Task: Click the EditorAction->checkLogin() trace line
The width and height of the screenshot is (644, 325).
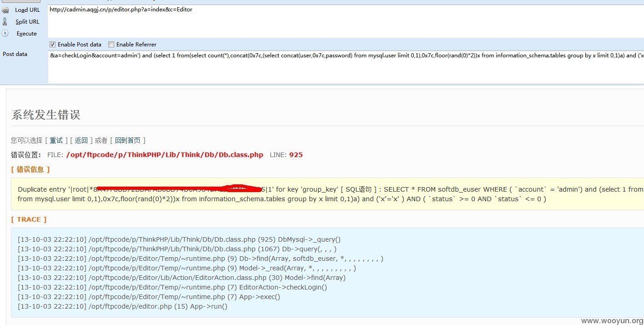Action: point(172,287)
